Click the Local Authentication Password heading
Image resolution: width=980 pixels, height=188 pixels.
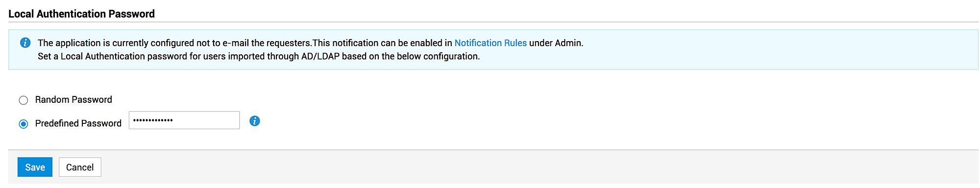[x=81, y=14]
